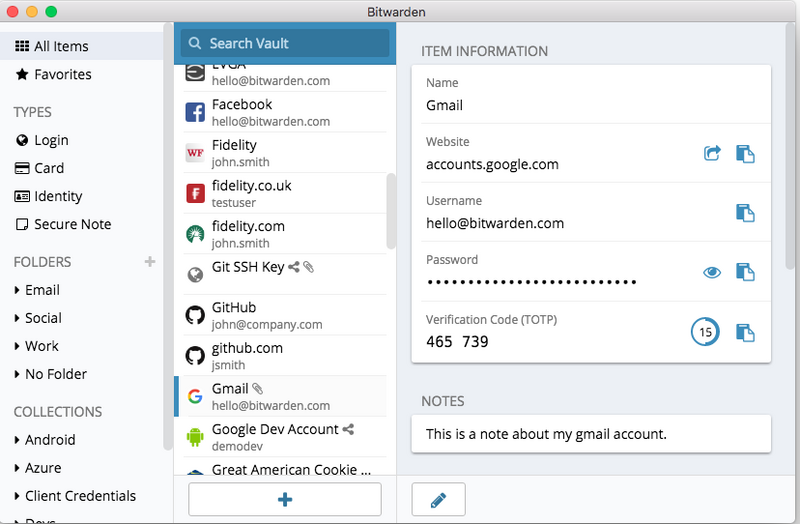Copy the password to clipboard
Image resolution: width=800 pixels, height=524 pixels.
745,271
